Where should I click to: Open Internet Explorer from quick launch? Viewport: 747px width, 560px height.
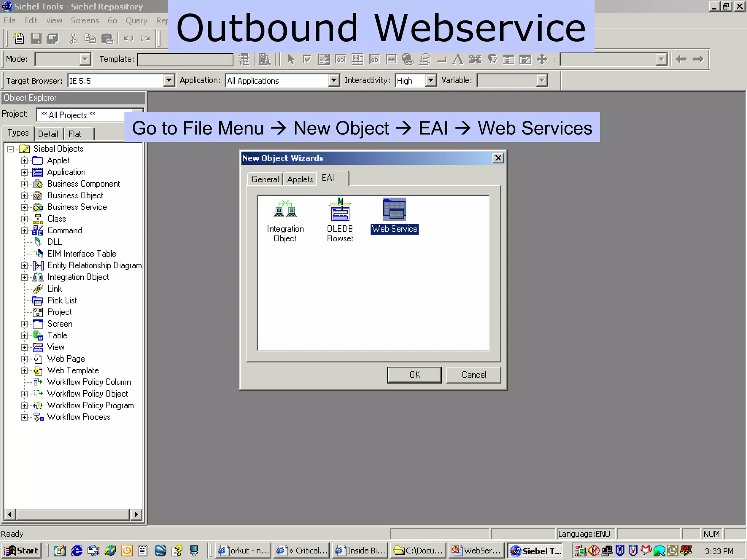[77, 551]
